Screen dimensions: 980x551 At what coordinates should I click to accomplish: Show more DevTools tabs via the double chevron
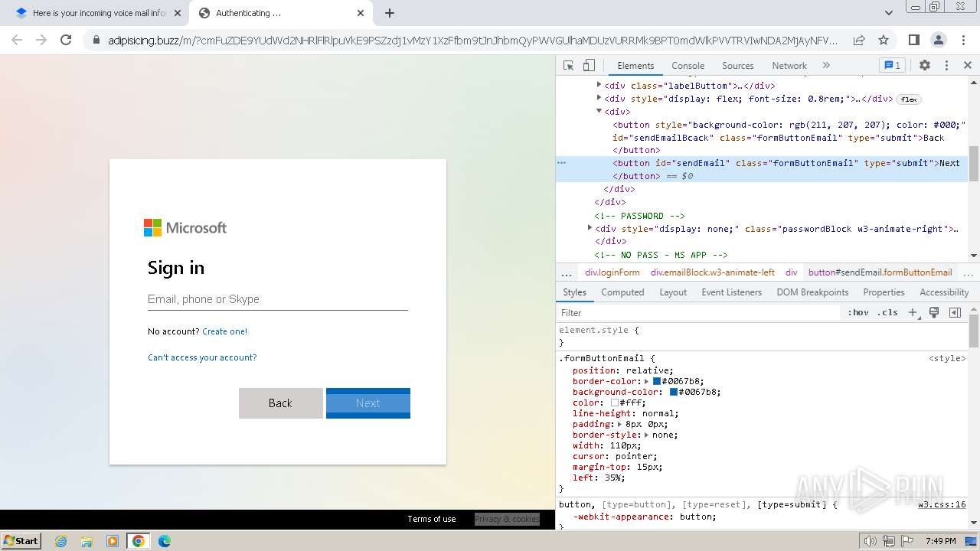[826, 65]
